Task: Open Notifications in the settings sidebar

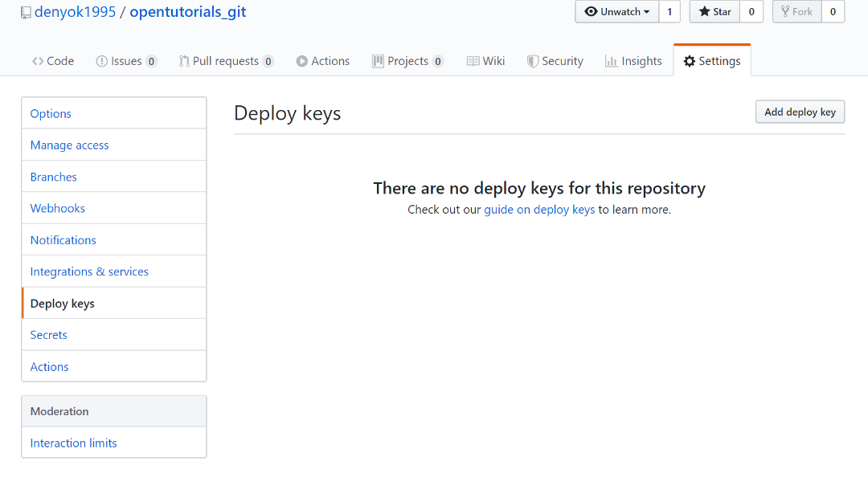Action: [114, 239]
